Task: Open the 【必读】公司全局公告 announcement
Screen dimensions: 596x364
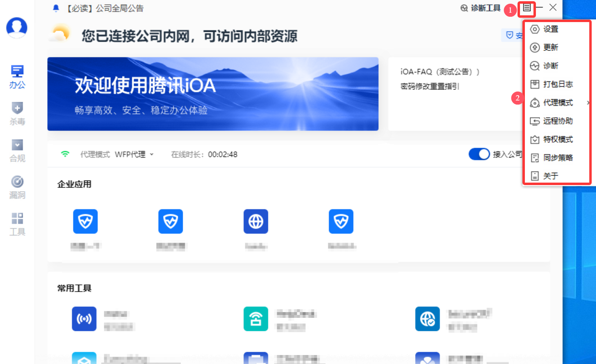Action: point(105,8)
